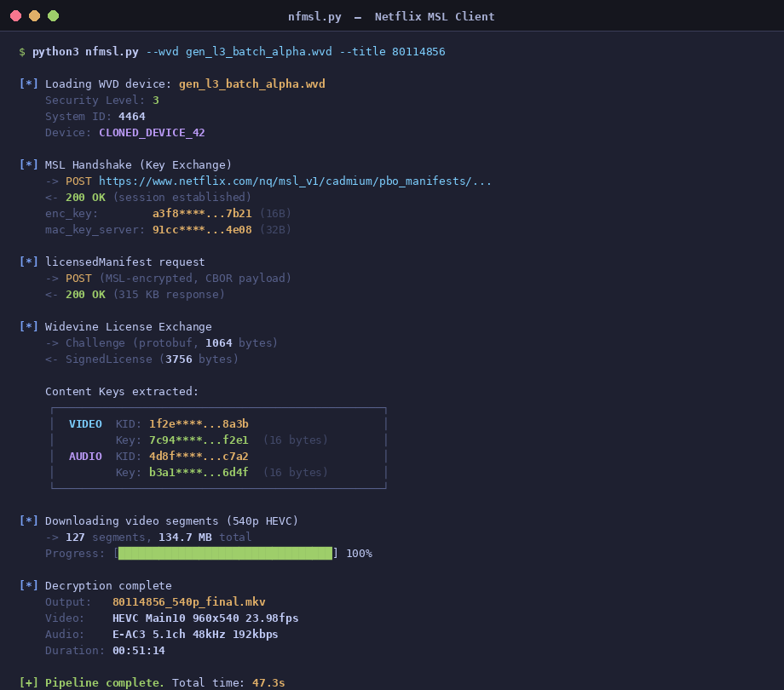Click video KID '1f2e****...8a3b'

click(x=199, y=424)
